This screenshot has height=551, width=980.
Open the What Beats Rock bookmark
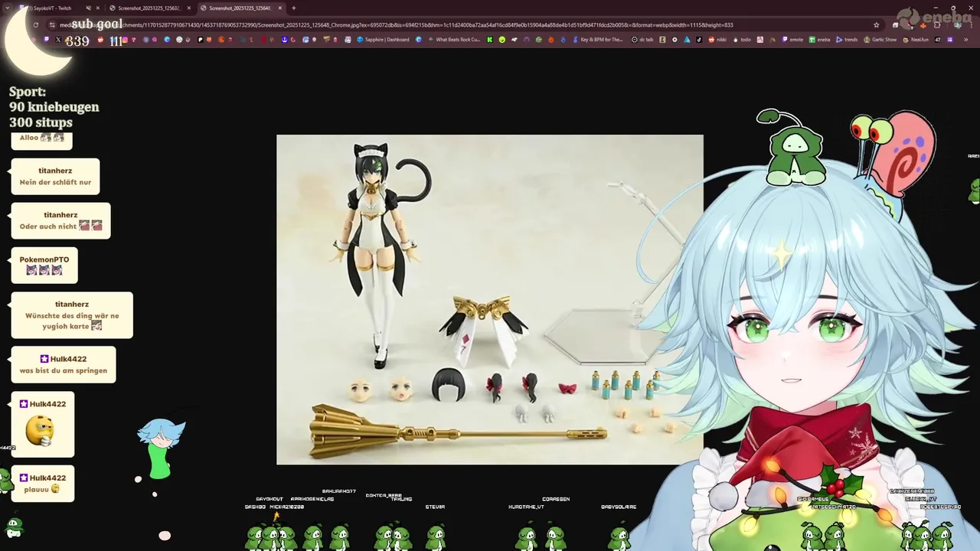[453, 39]
